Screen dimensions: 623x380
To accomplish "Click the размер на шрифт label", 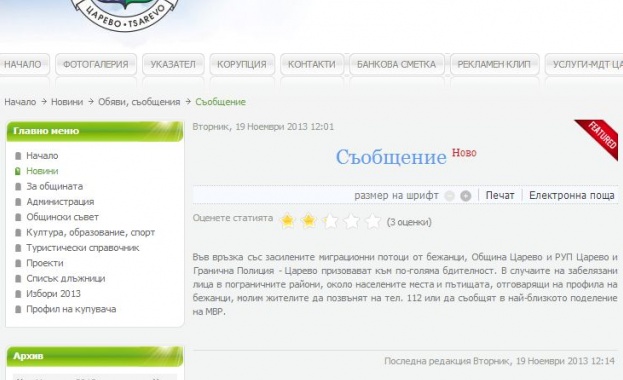I will click(x=397, y=196).
